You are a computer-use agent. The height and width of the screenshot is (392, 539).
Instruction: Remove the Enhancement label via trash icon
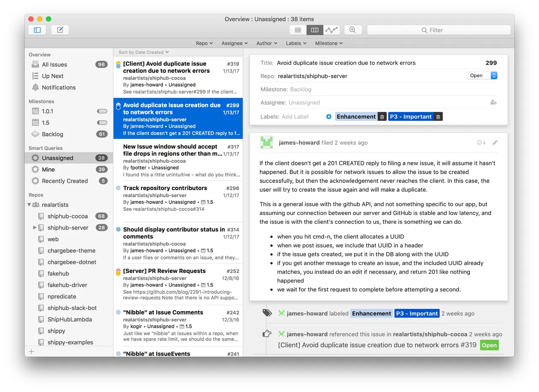point(382,117)
